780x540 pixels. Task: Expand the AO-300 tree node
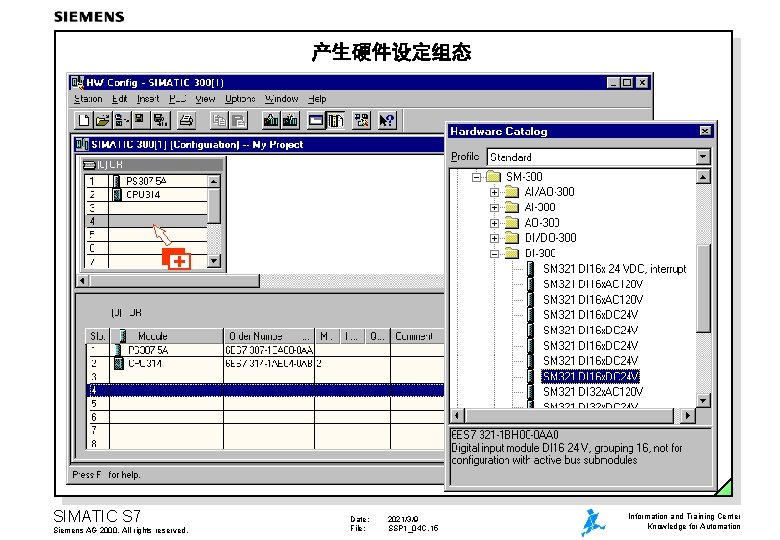coord(494,223)
